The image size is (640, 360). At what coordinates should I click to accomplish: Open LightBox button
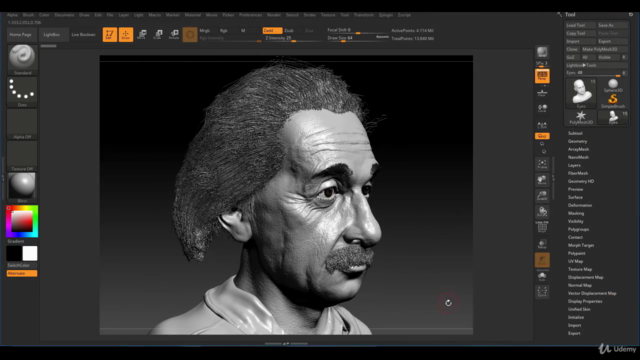pyautogui.click(x=51, y=35)
